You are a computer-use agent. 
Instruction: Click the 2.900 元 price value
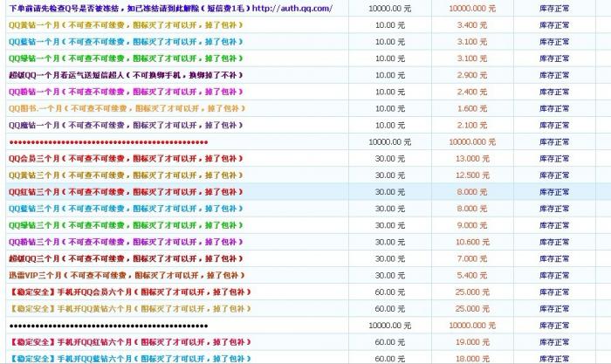[x=472, y=75]
